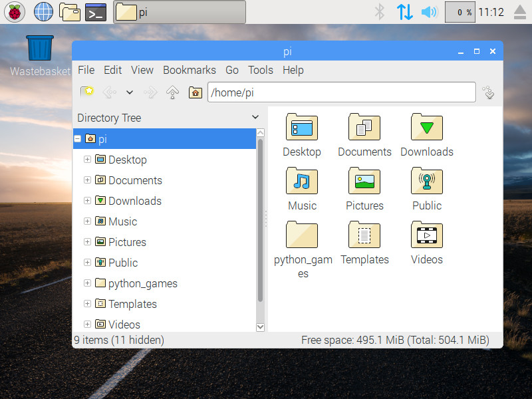Open the Go menu
Viewport: 532px width, 399px height.
(232, 70)
